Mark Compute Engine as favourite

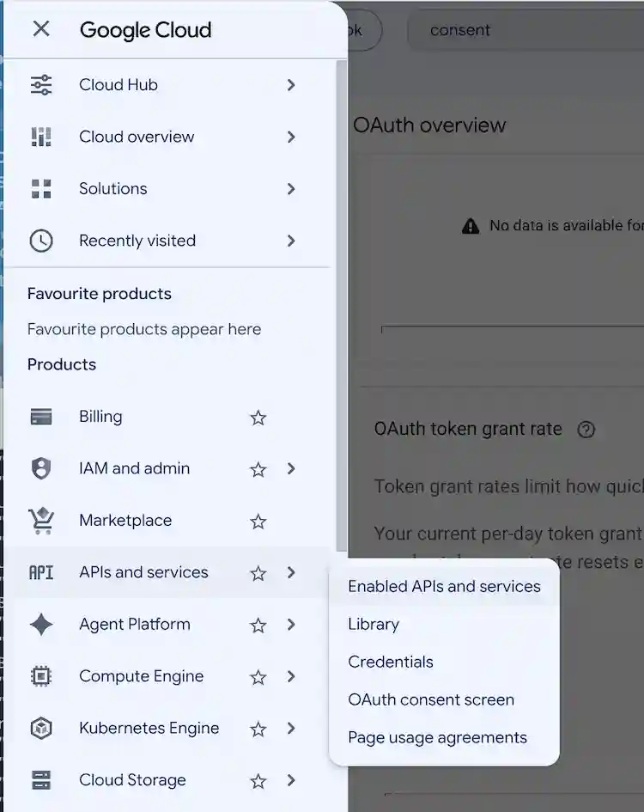(258, 677)
